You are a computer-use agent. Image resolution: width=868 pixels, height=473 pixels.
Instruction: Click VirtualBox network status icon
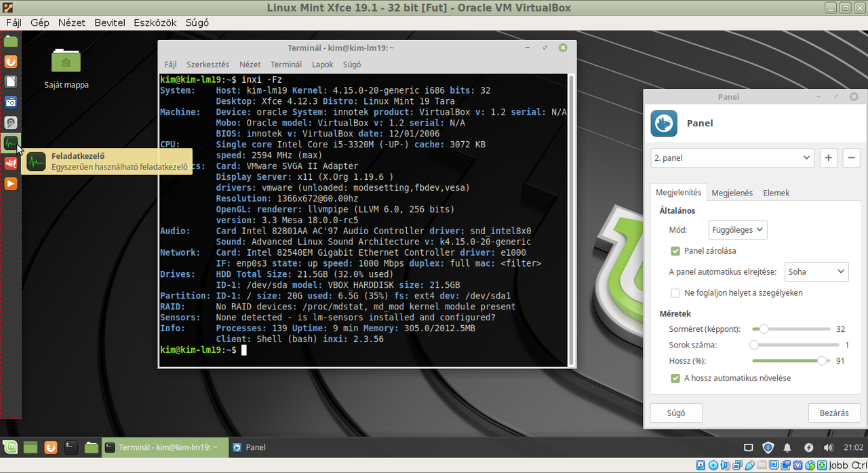(x=737, y=465)
